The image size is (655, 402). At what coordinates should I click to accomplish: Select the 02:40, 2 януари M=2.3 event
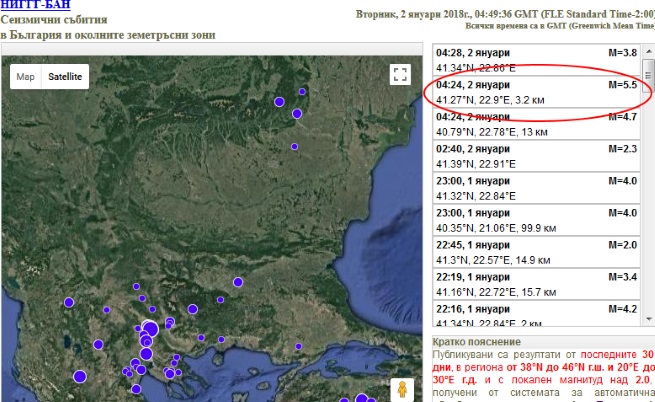536,156
